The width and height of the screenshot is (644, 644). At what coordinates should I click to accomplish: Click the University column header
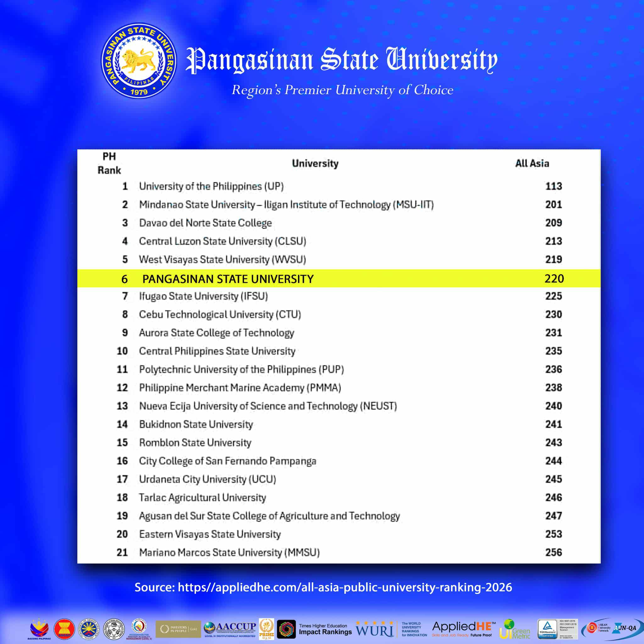315,163
